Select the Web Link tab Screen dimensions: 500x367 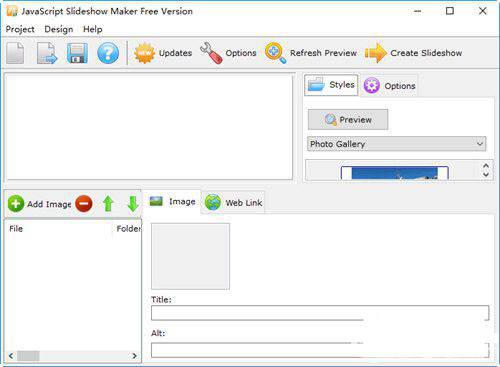coord(234,202)
